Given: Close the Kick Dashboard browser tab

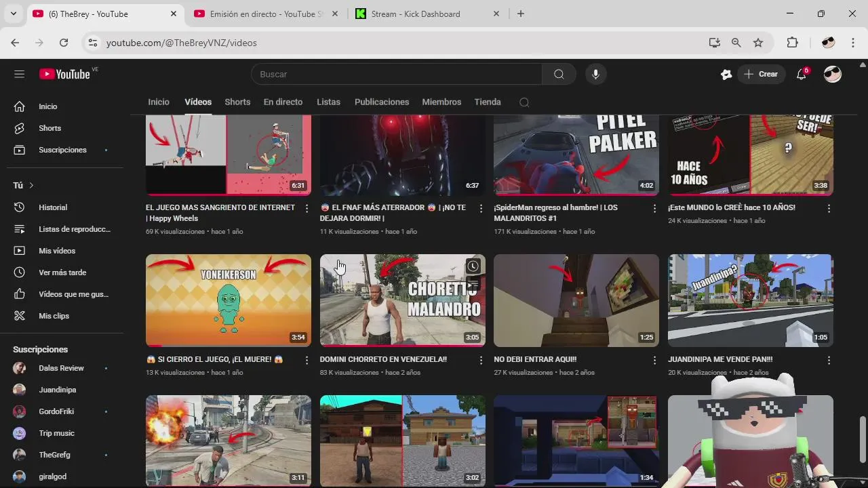Looking at the screenshot, I should coord(496,14).
